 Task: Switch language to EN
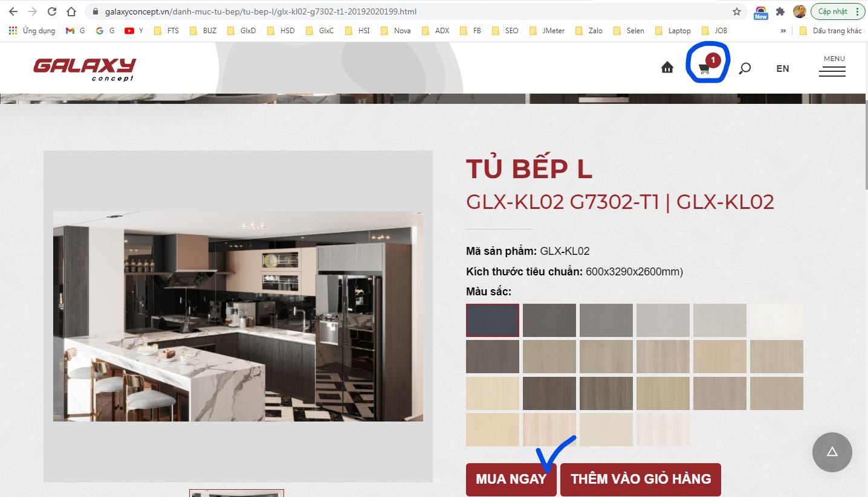click(782, 68)
